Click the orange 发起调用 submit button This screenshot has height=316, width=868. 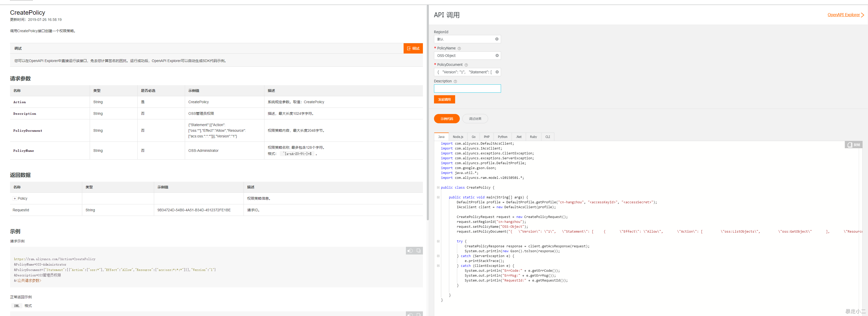(x=444, y=100)
